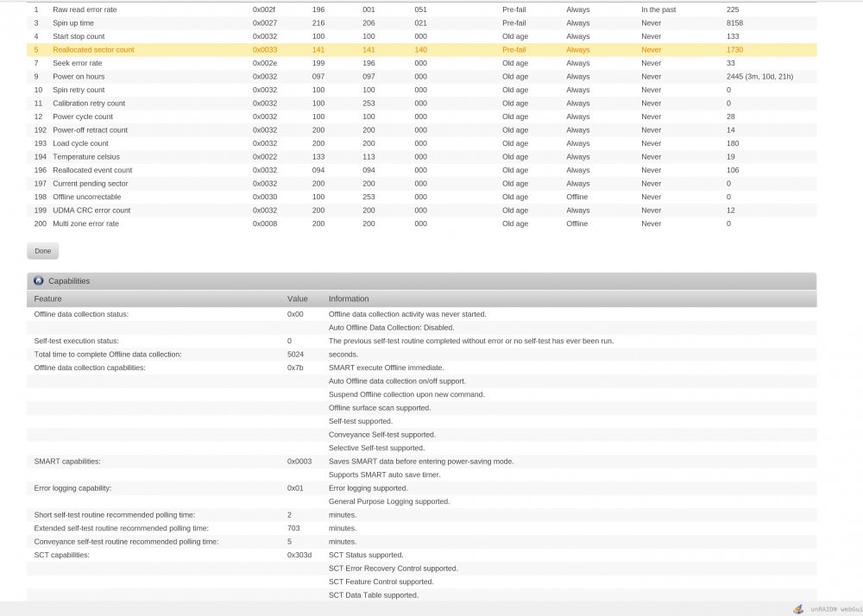Click 'SCT Error Recovery Control supported.' text

point(393,569)
